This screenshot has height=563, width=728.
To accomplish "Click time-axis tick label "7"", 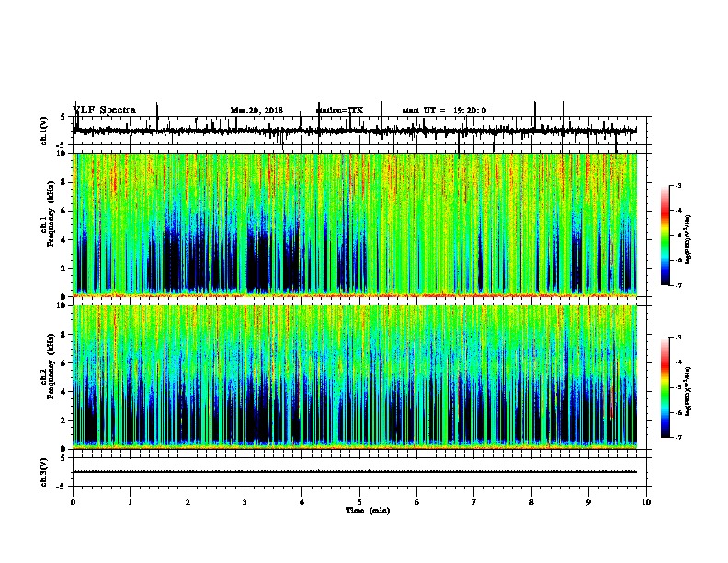I will pyautogui.click(x=474, y=502).
